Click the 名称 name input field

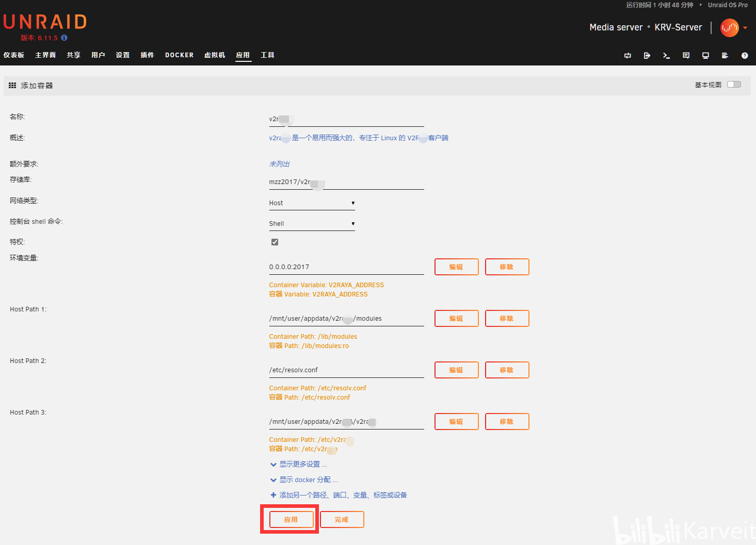[x=346, y=119]
